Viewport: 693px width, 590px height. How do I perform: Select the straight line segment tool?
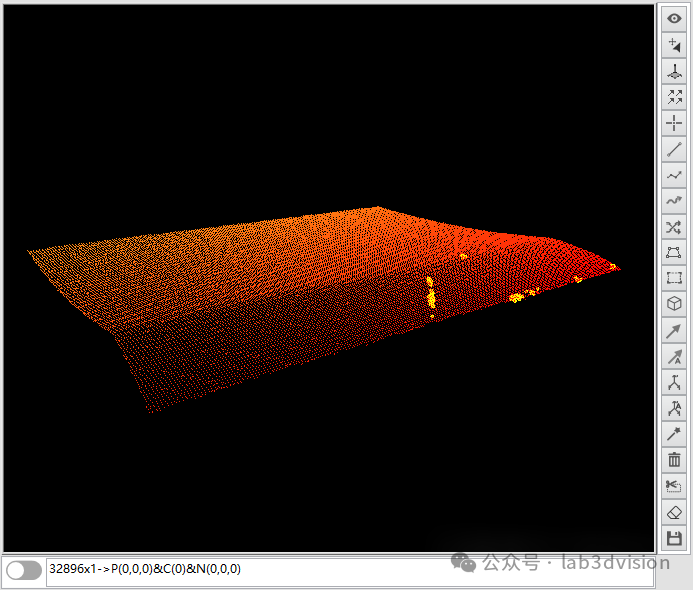[674, 149]
